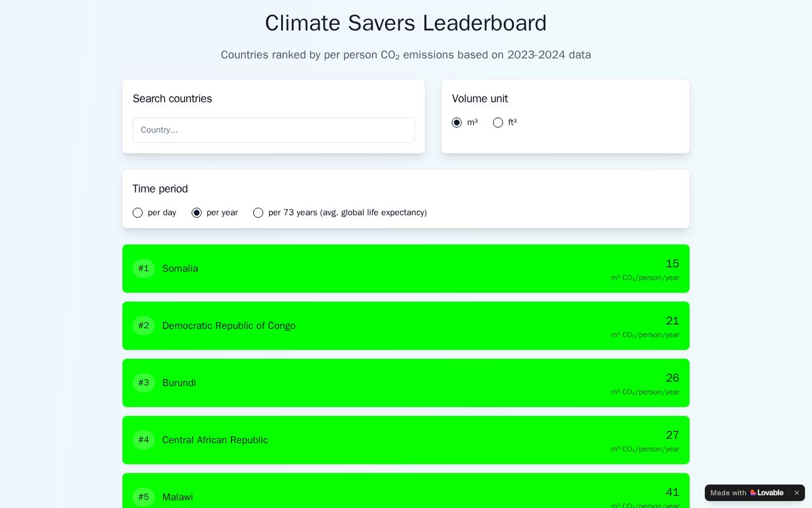Click the Malawi country name
Viewport: 812px width, 508px height.
[x=178, y=497]
